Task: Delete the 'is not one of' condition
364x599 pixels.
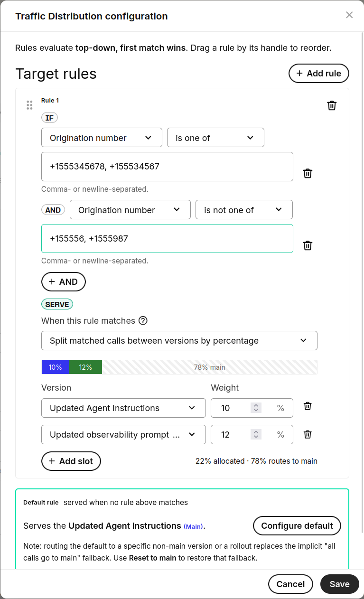Action: click(x=308, y=245)
